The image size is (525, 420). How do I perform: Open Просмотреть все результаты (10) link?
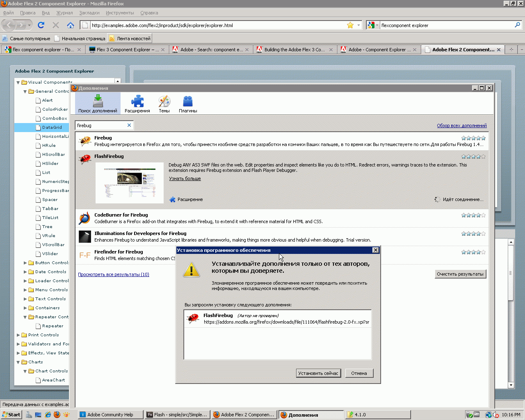[x=114, y=274]
